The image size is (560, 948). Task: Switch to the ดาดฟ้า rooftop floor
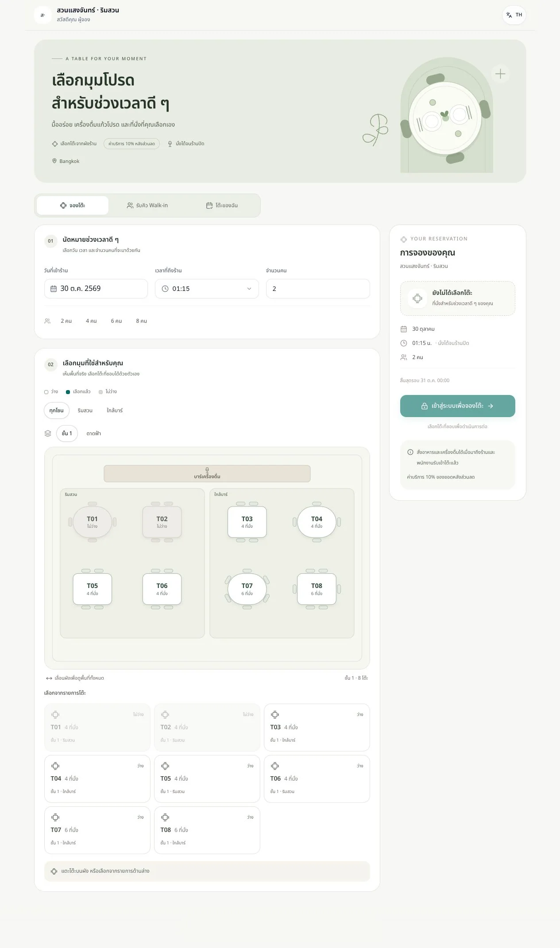[x=94, y=433]
